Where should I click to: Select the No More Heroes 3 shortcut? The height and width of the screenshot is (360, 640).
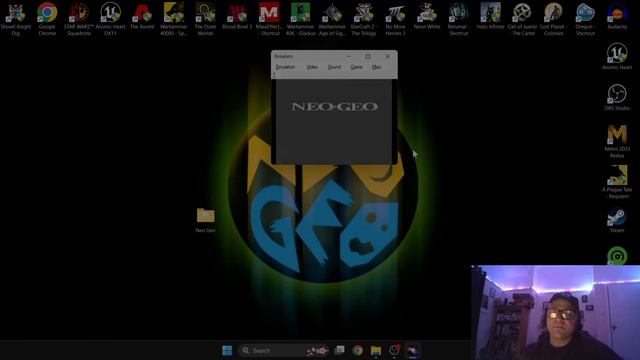(395, 19)
